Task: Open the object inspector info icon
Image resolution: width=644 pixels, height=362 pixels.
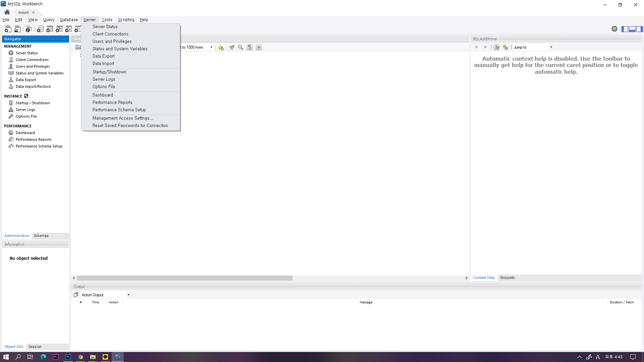Action: pos(29,29)
